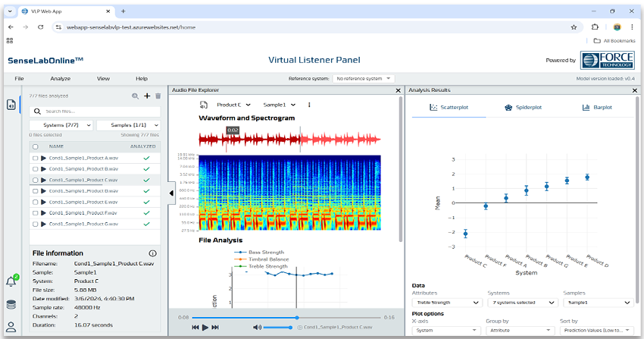Image resolution: width=644 pixels, height=339 pixels.
Task: Open the Group by Attribute dropdown
Action: (520, 331)
